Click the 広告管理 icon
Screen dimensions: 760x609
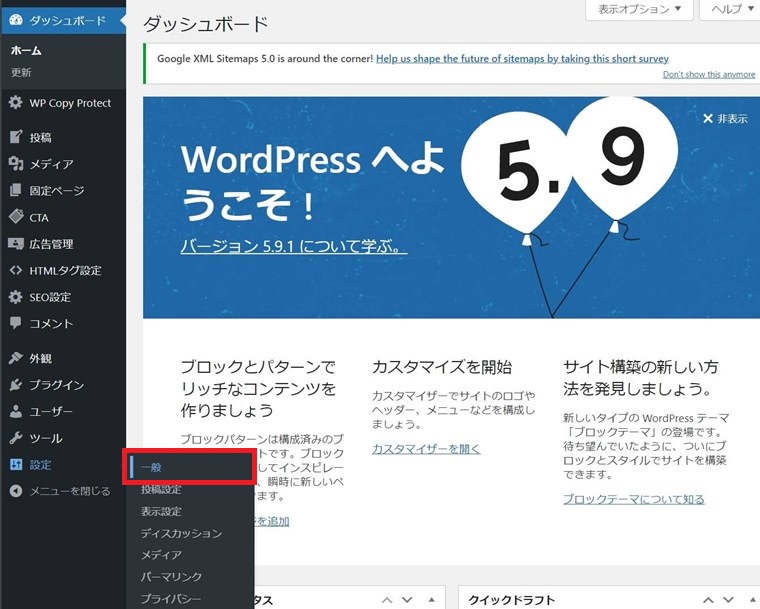16,243
